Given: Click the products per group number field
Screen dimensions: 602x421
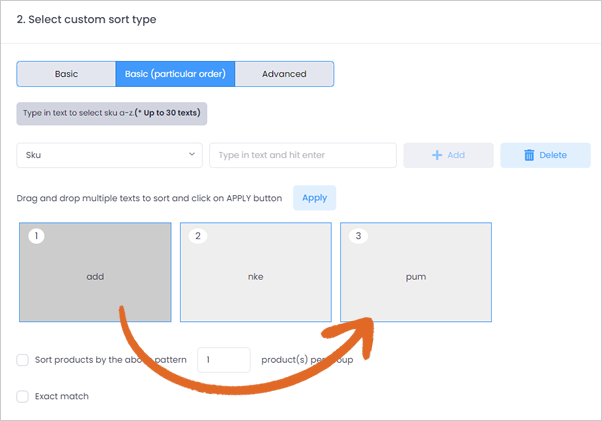Looking at the screenshot, I should click(224, 360).
